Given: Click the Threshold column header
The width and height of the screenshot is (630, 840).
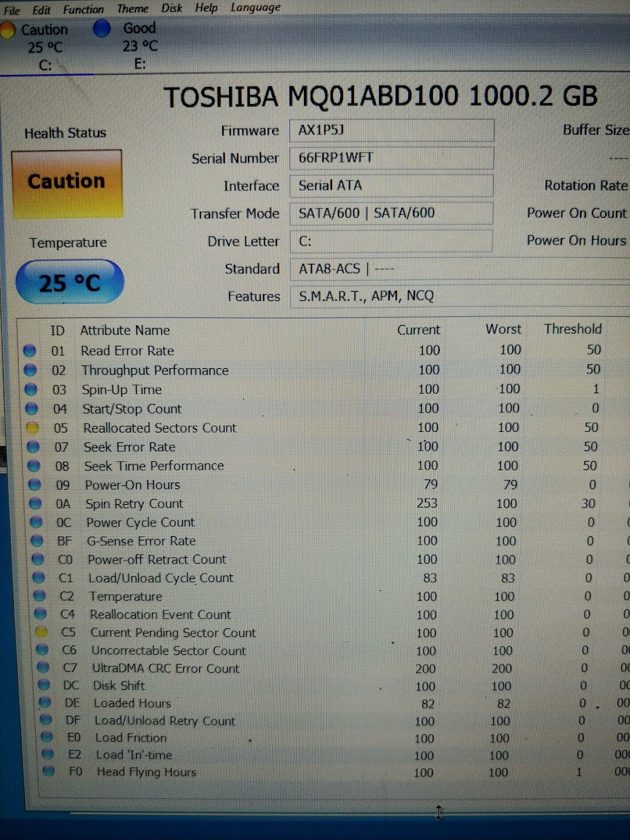Looking at the screenshot, I should (573, 329).
